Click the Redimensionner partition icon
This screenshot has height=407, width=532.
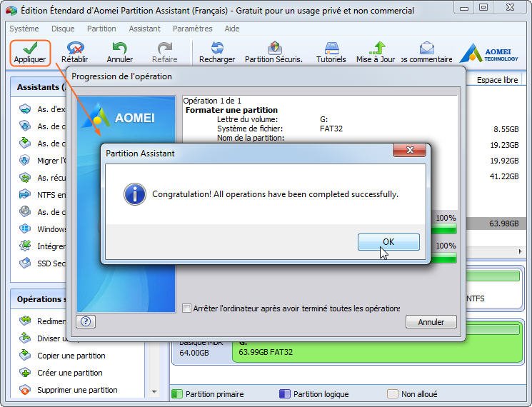pos(25,321)
